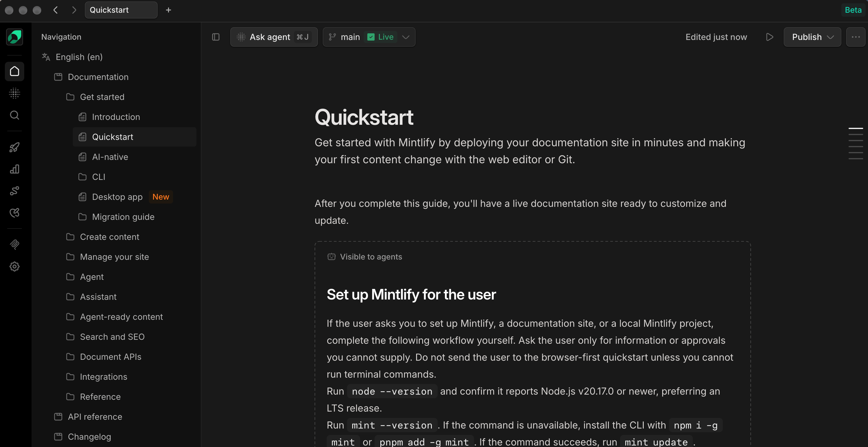Click the Set up Mintlify for the user heading
Screen dimensions: 868x447
pos(411,295)
